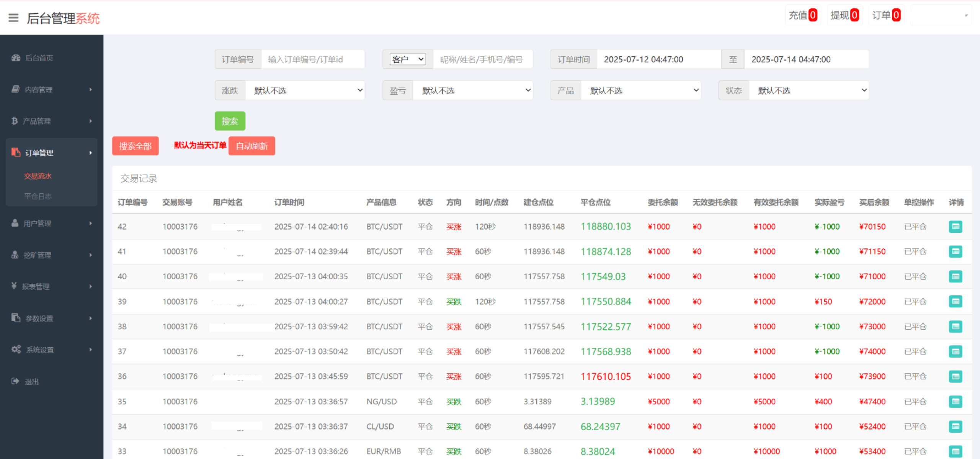This screenshot has height=459, width=980.
Task: Open 产品管理 via the Bitcoin icon
Action: tap(15, 121)
